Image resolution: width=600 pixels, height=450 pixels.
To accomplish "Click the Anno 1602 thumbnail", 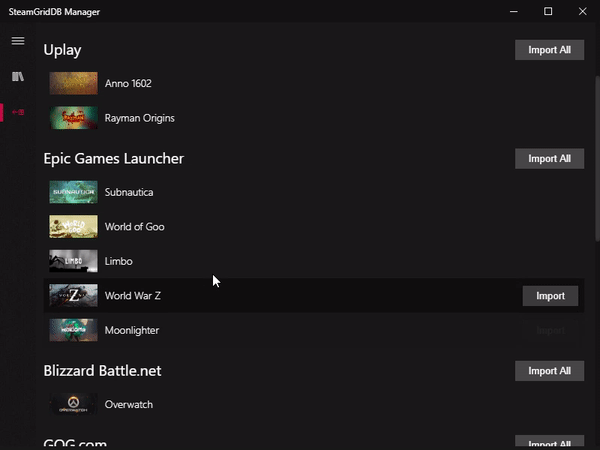I will pyautogui.click(x=73, y=83).
